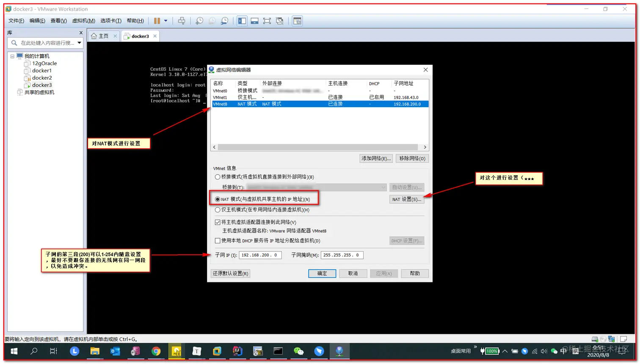
Task: Select docker2 in the library tree
Action: pyautogui.click(x=42, y=78)
